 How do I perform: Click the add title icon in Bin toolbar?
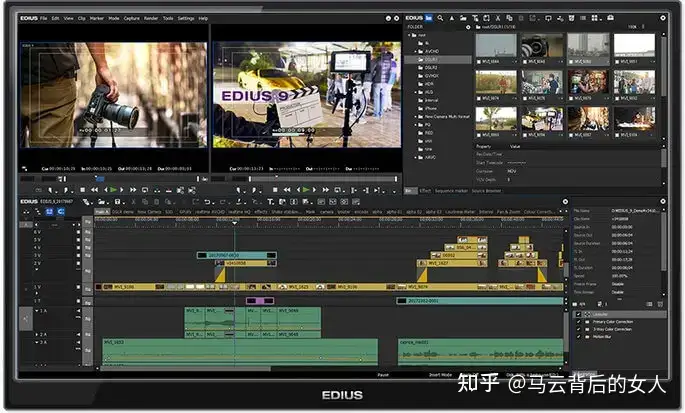(x=475, y=18)
